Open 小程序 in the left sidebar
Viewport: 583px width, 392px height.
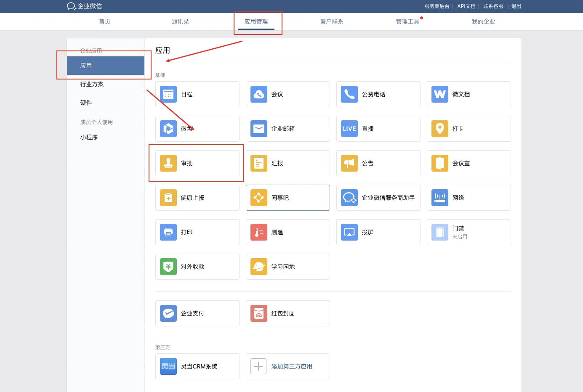[89, 137]
